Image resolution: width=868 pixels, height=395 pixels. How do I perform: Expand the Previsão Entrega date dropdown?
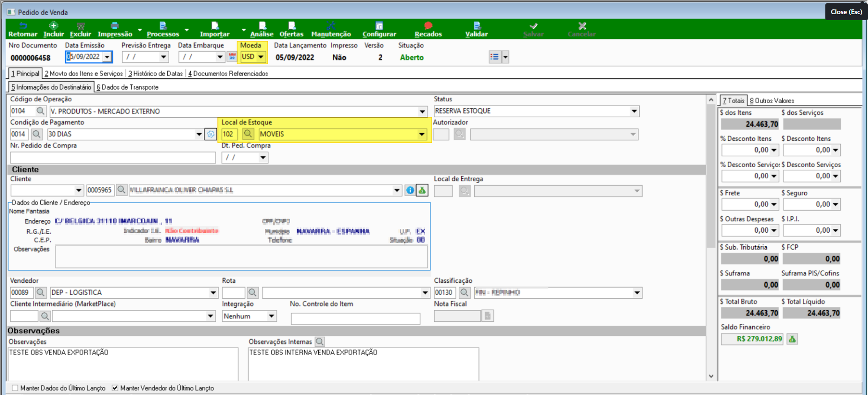[x=164, y=57]
